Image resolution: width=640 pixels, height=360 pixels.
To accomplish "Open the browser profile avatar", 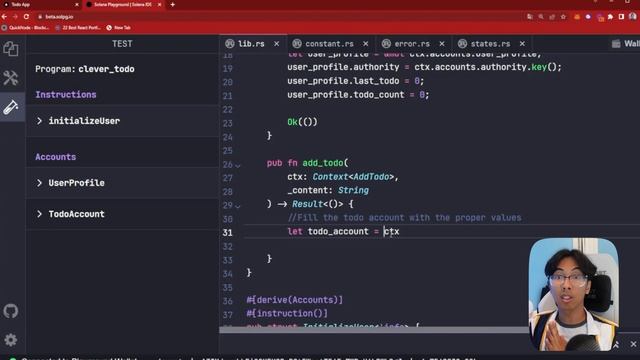I will tap(633, 17).
